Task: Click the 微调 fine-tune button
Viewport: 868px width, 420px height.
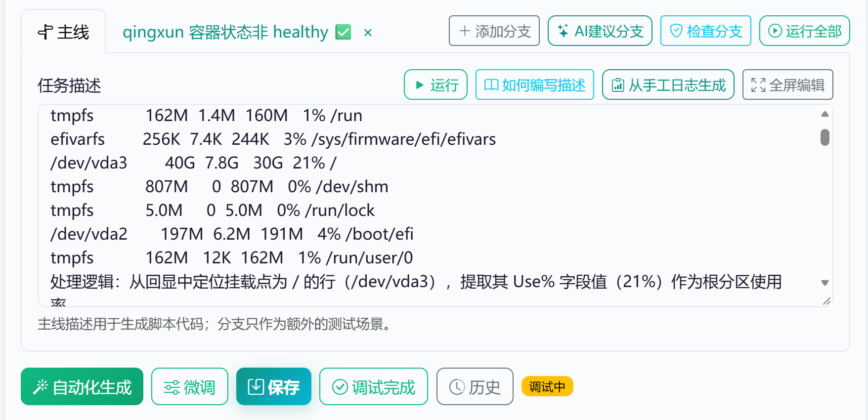Action: (190, 386)
